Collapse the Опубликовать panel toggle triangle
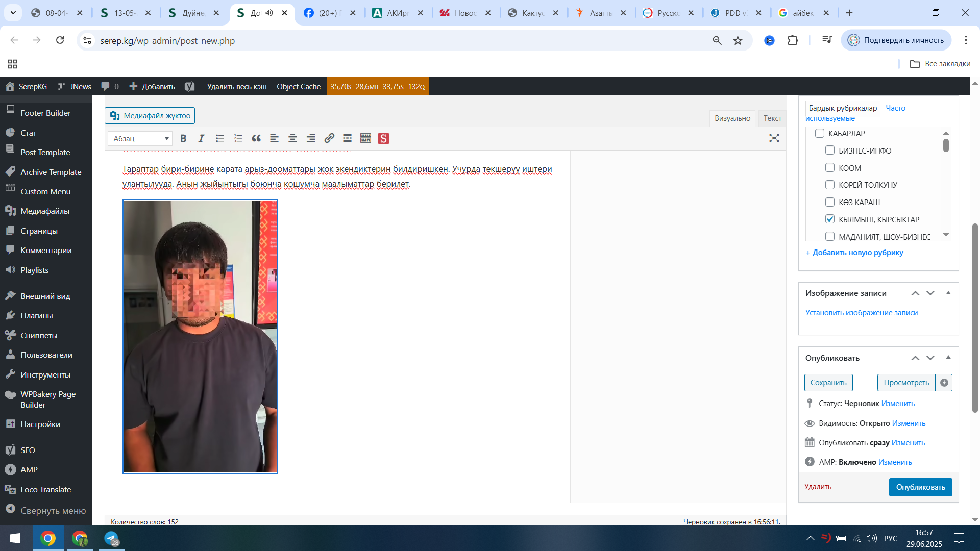Viewport: 980px width, 551px height. tap(948, 358)
